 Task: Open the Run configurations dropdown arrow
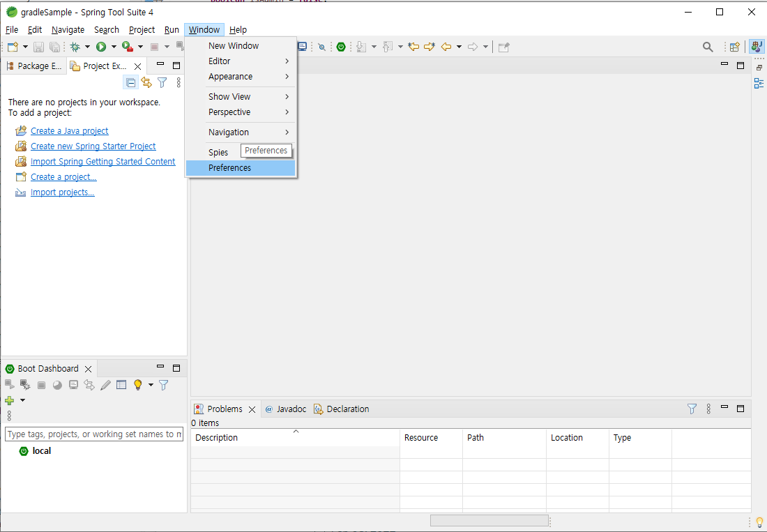coord(114,47)
